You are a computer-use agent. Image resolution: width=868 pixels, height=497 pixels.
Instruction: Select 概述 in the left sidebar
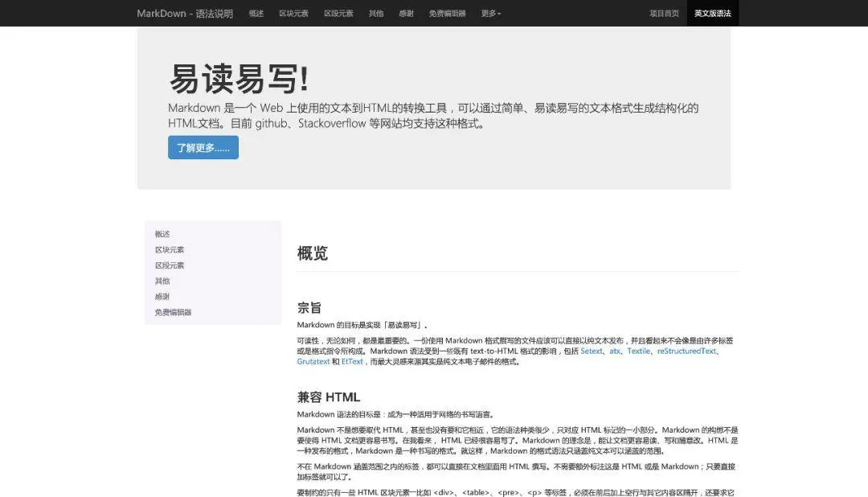point(162,234)
